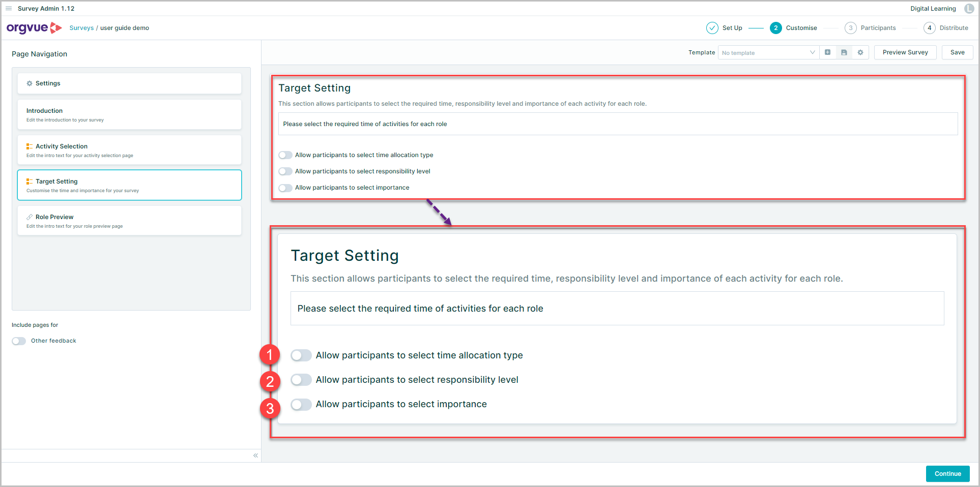Open template settings via the gear icon
Image resolution: width=980 pixels, height=487 pixels.
(860, 52)
